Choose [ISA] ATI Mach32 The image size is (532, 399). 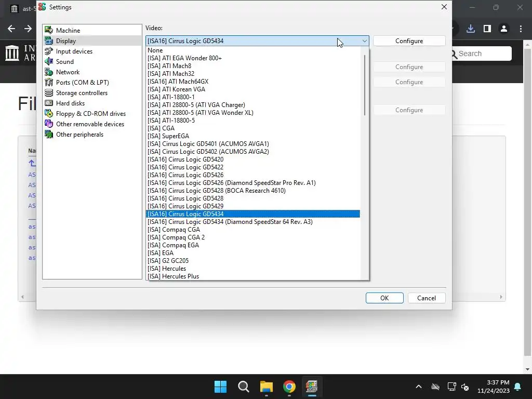point(253,74)
